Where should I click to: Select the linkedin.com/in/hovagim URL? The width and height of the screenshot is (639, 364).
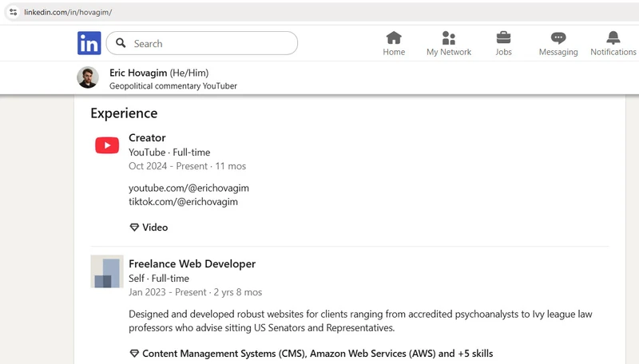click(x=68, y=12)
